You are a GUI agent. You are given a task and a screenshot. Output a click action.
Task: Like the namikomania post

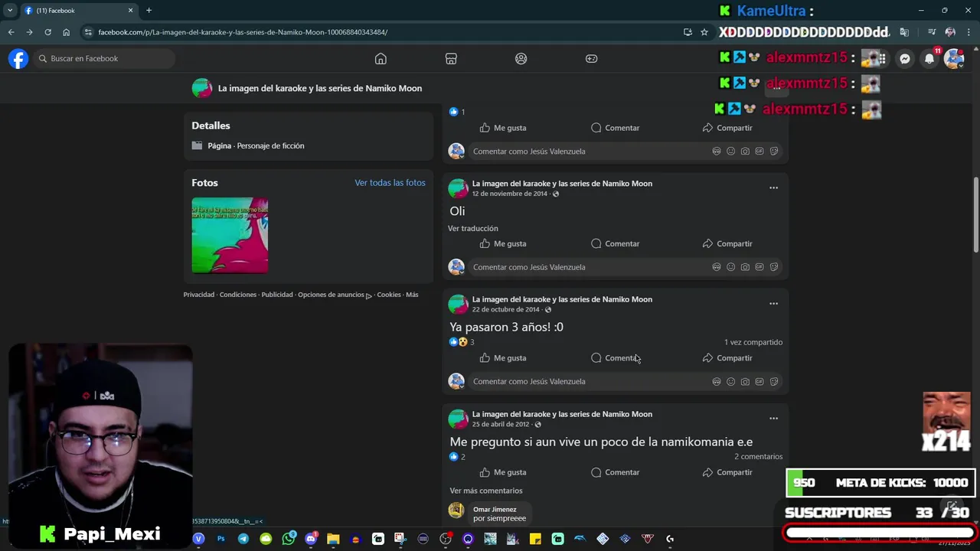tap(503, 472)
